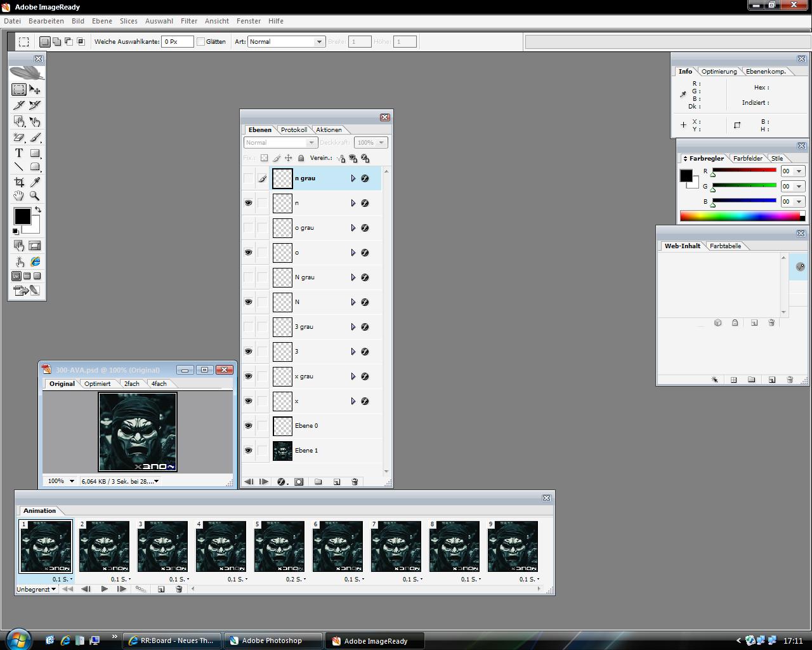Hide the Ebene 1 layer
The height and width of the screenshot is (650, 812).
248,451
